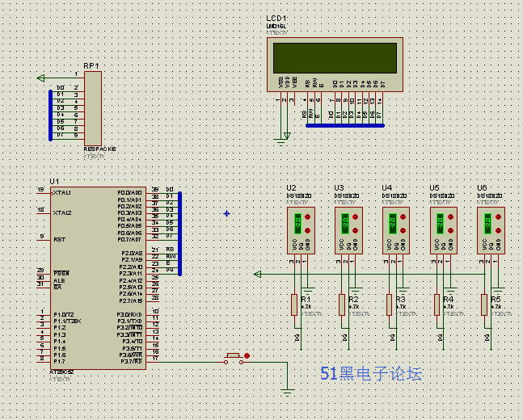Select the blue bus beside U1 port P0
The height and width of the screenshot is (420, 523).
tap(179, 233)
